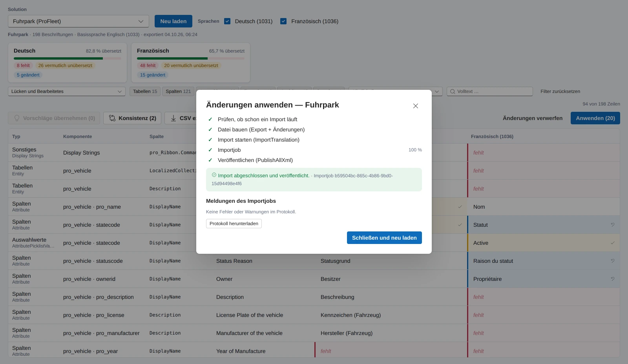Click the undo icon in the Statut row

coord(612,225)
